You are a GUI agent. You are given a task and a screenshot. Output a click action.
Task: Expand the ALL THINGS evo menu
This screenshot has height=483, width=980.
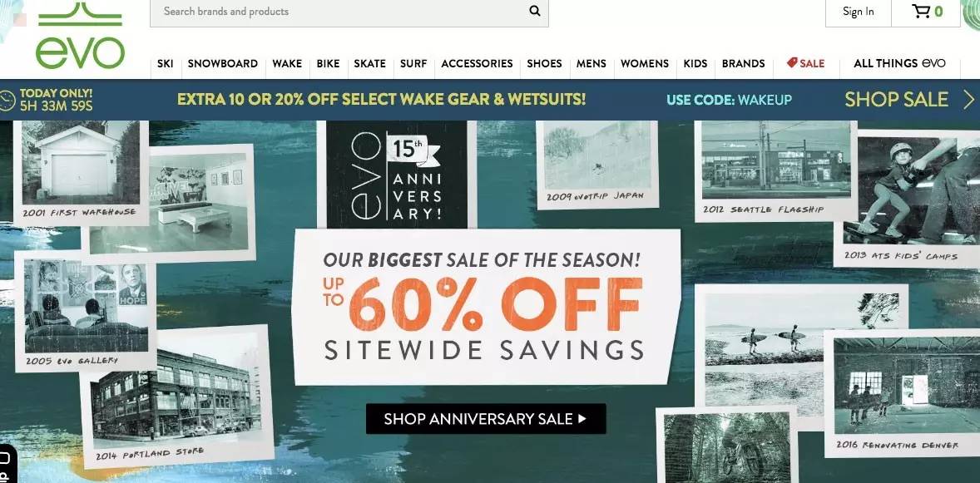click(x=899, y=63)
